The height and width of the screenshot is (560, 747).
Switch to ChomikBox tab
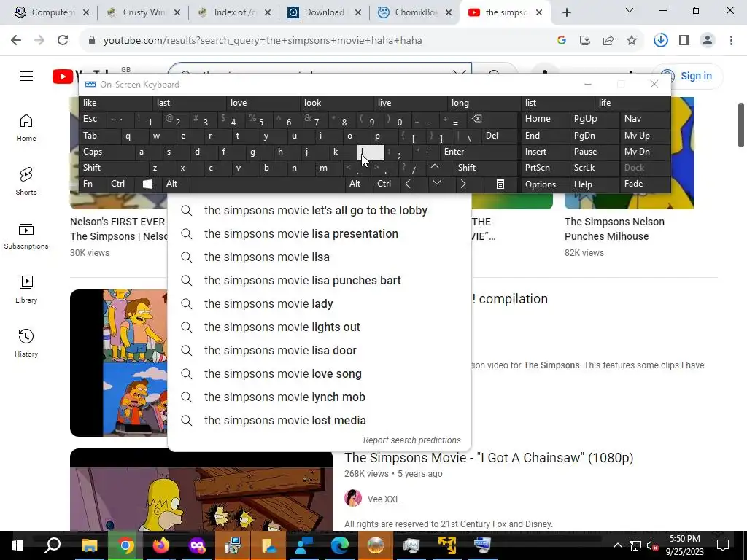[415, 12]
